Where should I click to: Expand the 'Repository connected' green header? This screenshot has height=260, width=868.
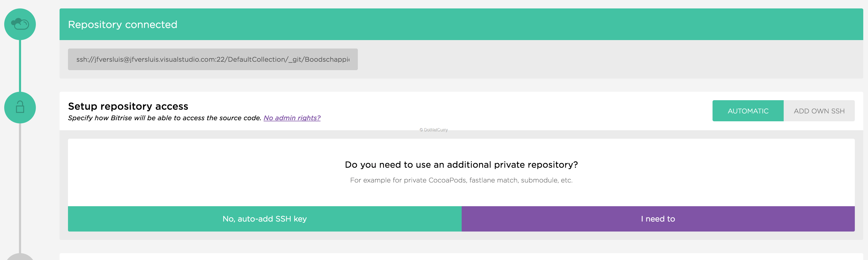tap(461, 24)
